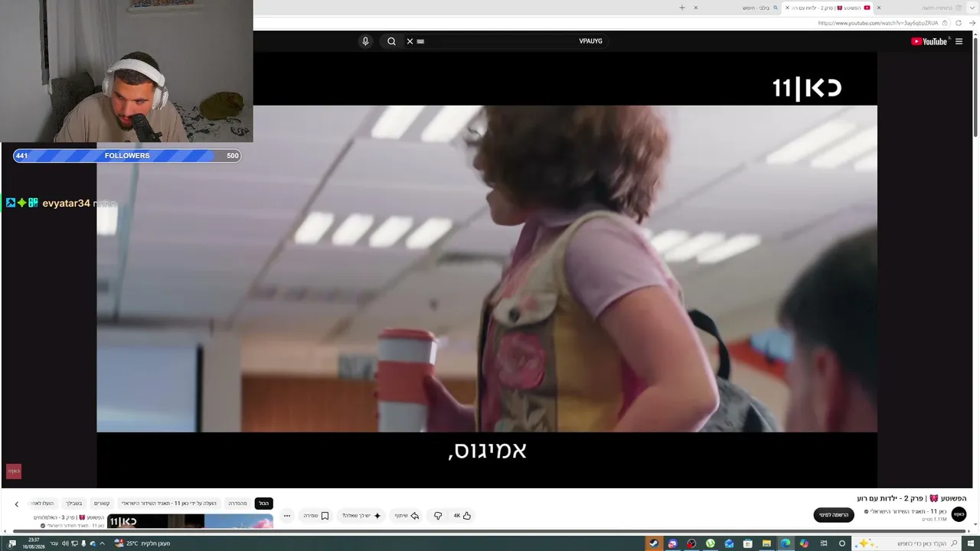The width and height of the screenshot is (980, 551).
Task: Show hidden system tray icons chevron
Action: point(103,543)
